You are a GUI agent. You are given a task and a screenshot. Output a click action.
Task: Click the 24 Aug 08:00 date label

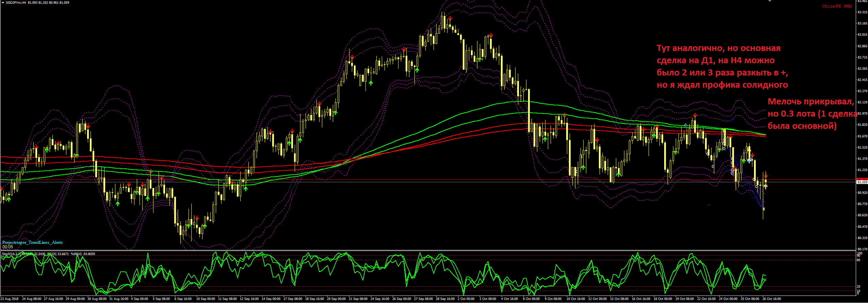coord(32,299)
